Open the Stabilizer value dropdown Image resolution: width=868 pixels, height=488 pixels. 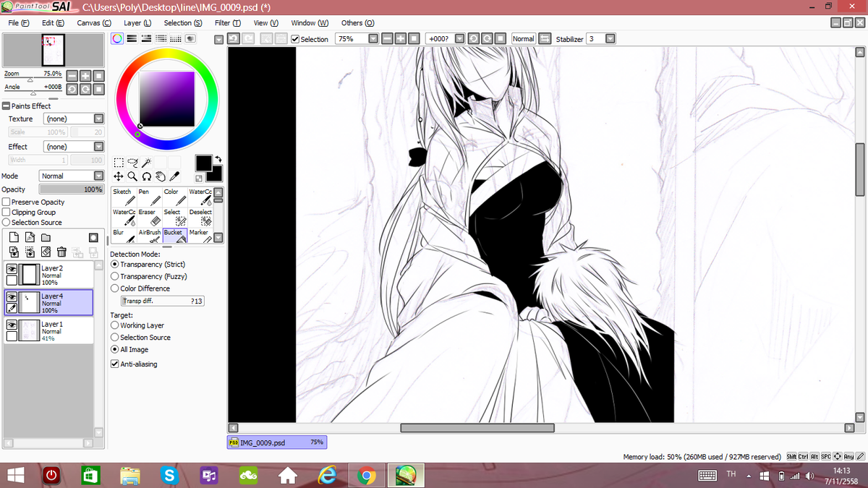[x=610, y=38]
